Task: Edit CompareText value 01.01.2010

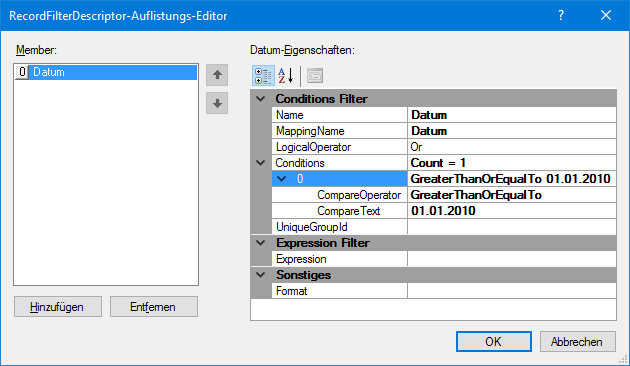Action: 512,211
